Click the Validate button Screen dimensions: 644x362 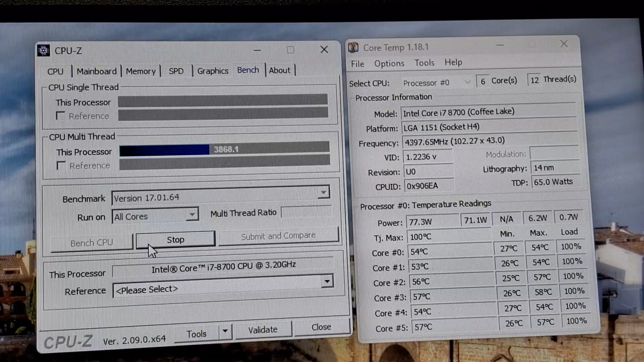[263, 329]
